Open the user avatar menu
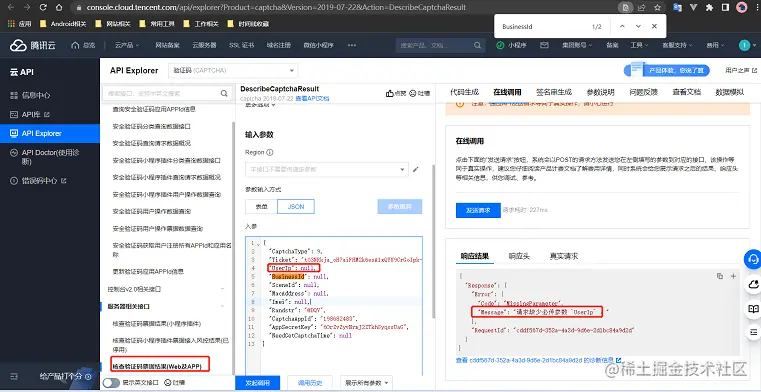Screen dimensions: 761x392 [744, 45]
